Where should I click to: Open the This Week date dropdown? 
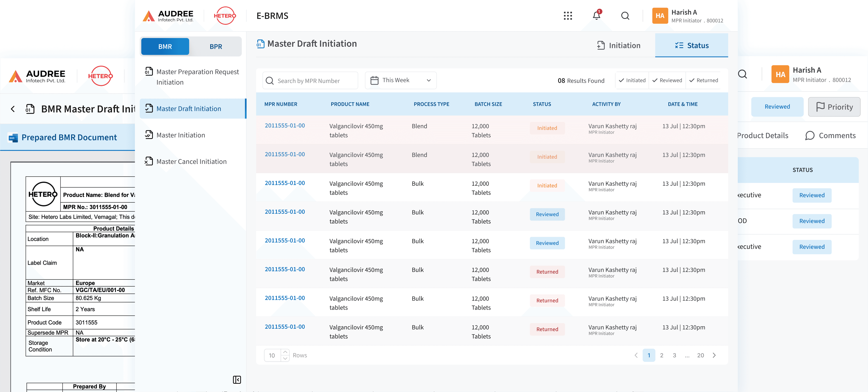(x=401, y=80)
